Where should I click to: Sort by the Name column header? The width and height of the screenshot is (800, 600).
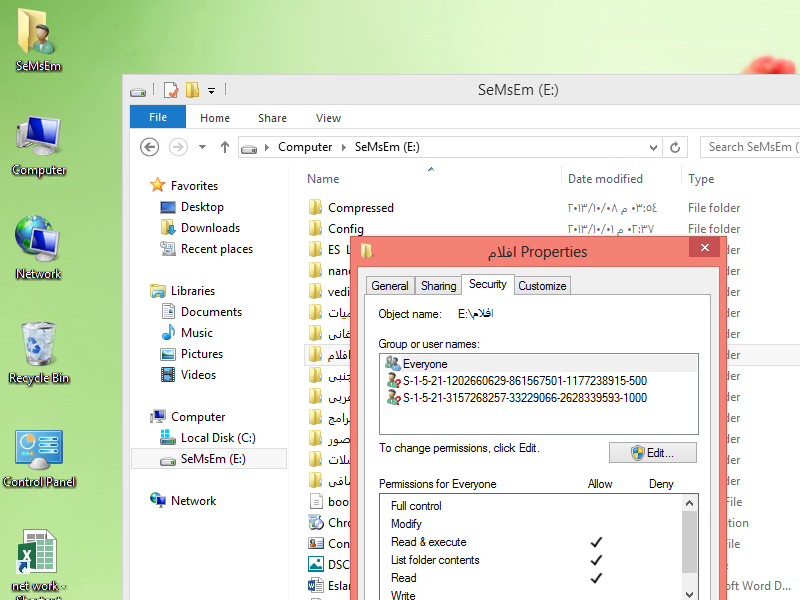(323, 179)
